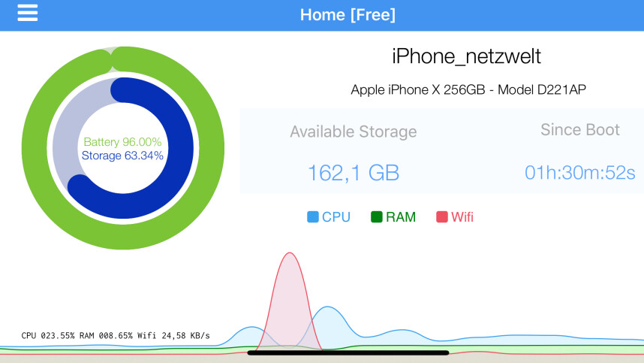Viewport: 644px width, 363px height.
Task: Click the Wifi legend label
Action: (x=462, y=217)
